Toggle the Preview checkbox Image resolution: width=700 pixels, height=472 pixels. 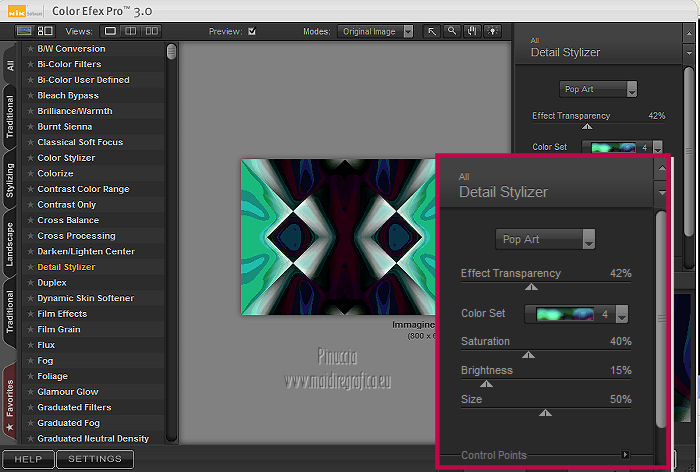252,31
